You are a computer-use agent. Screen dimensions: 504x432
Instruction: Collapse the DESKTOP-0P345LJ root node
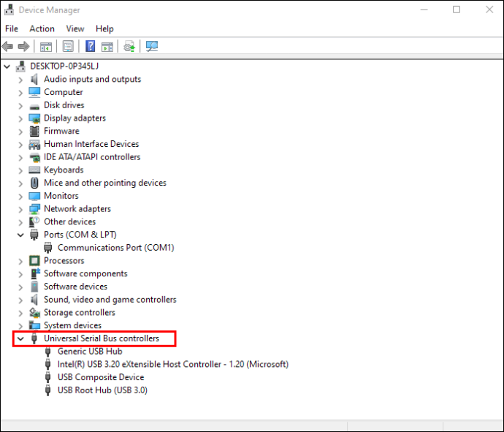[7, 67]
